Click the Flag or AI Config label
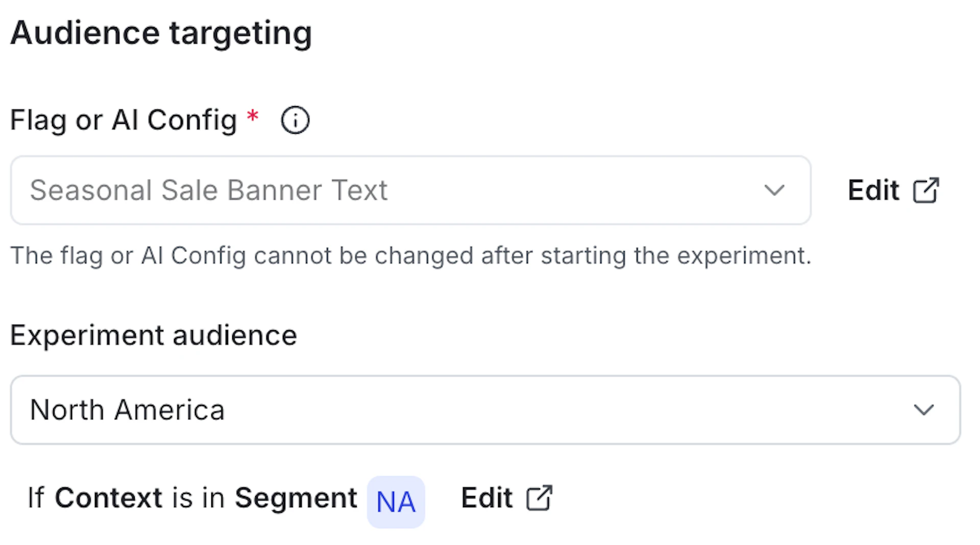980x545 pixels. tap(122, 120)
